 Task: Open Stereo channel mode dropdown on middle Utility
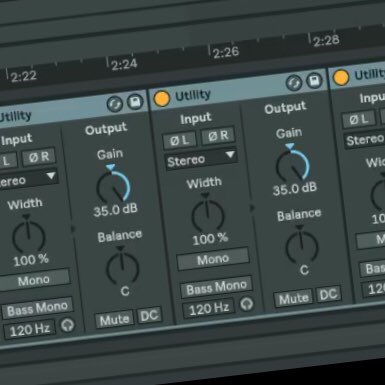pos(202,159)
